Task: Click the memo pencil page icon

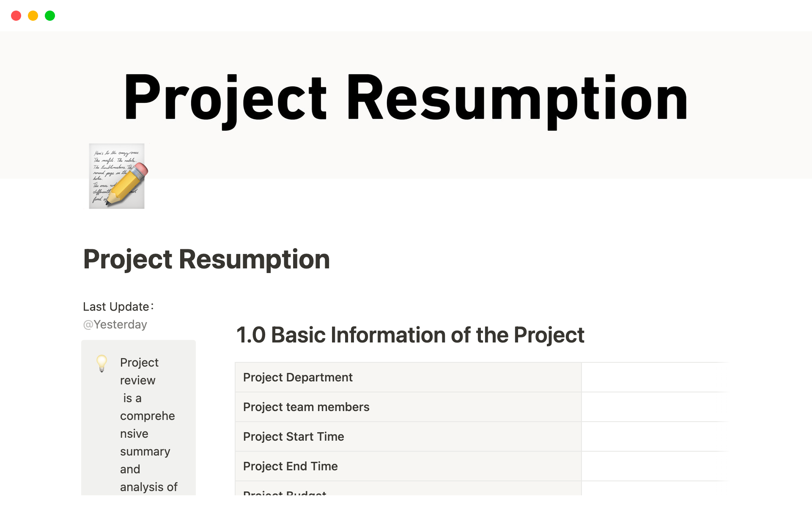Action: click(x=117, y=176)
